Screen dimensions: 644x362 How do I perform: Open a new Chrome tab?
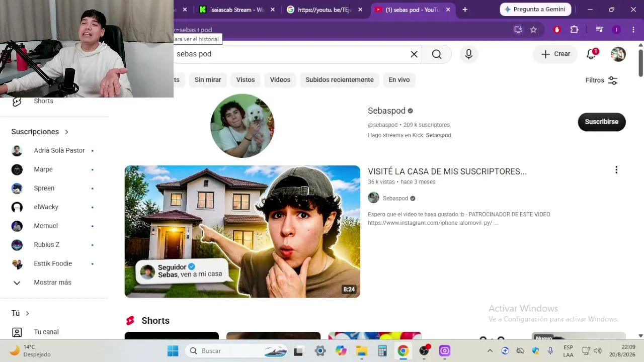coord(465,10)
